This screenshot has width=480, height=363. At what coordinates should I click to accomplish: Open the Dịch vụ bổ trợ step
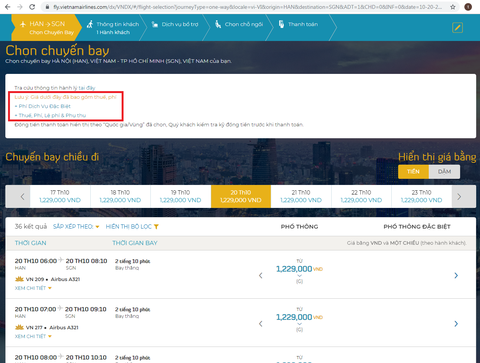tap(175, 24)
